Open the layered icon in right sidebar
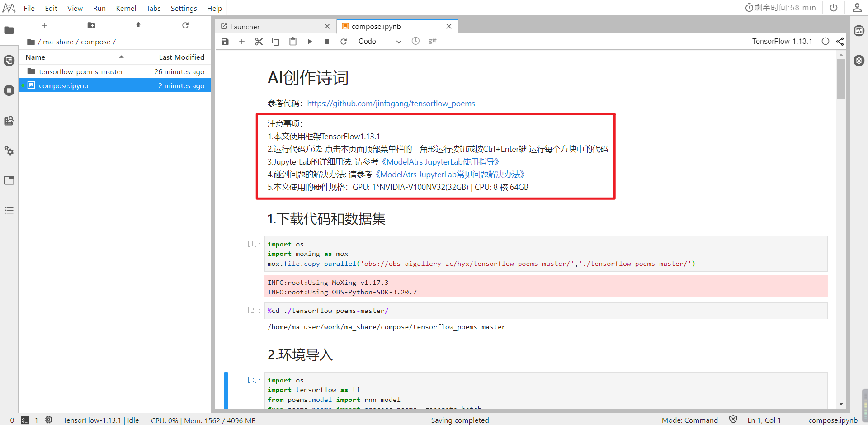The image size is (868, 425). click(x=859, y=61)
